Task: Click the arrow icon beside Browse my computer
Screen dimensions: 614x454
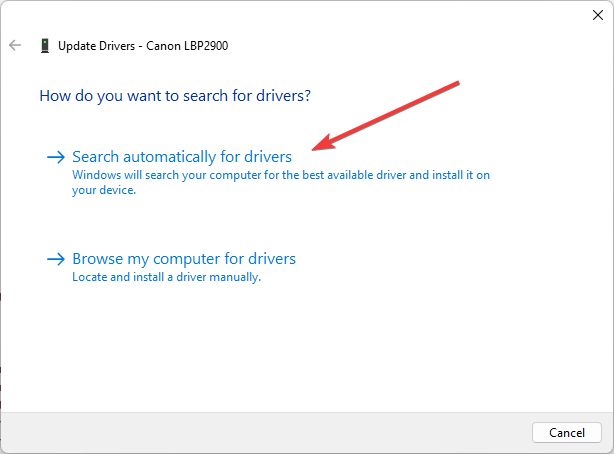Action: click(x=56, y=259)
